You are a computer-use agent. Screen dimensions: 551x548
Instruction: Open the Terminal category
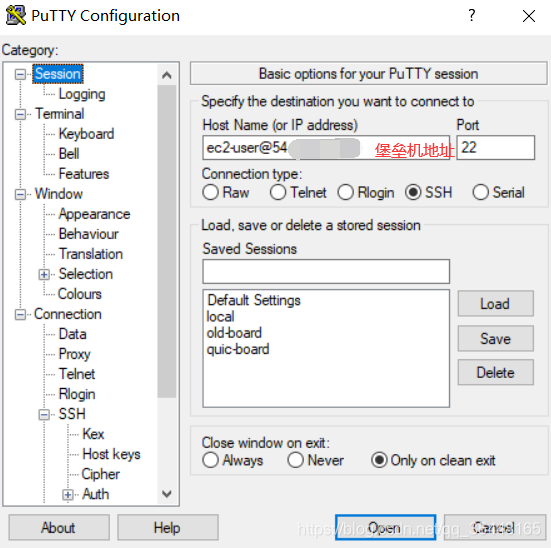coord(59,114)
